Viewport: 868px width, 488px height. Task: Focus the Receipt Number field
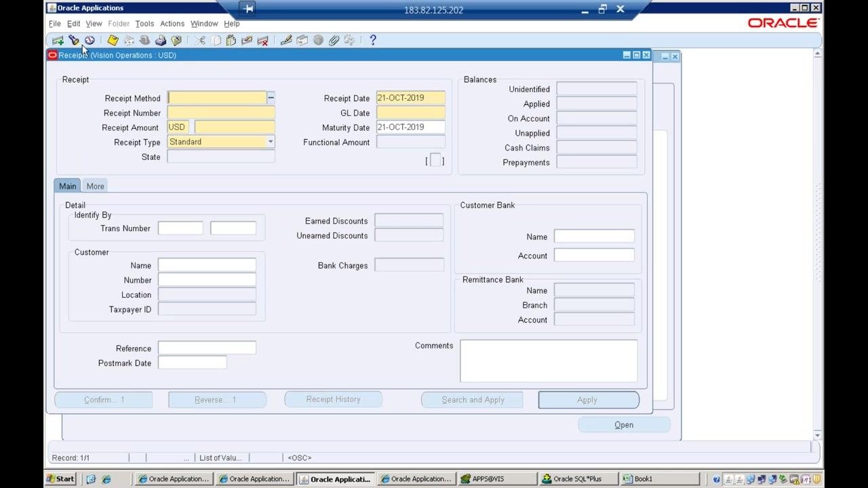[221, 113]
